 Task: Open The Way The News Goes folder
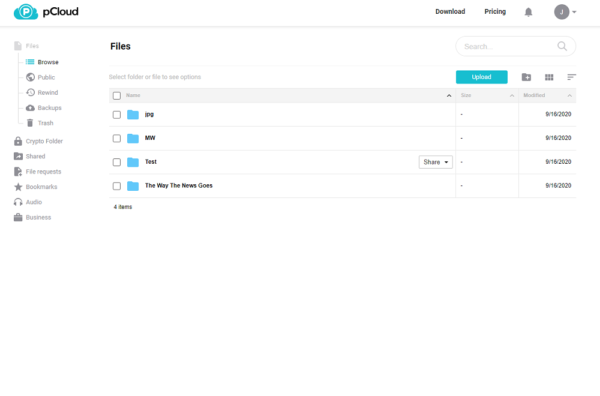(178, 186)
